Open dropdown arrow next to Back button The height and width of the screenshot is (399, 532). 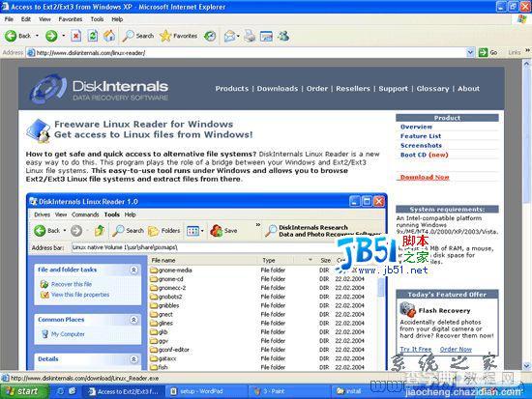(x=37, y=36)
